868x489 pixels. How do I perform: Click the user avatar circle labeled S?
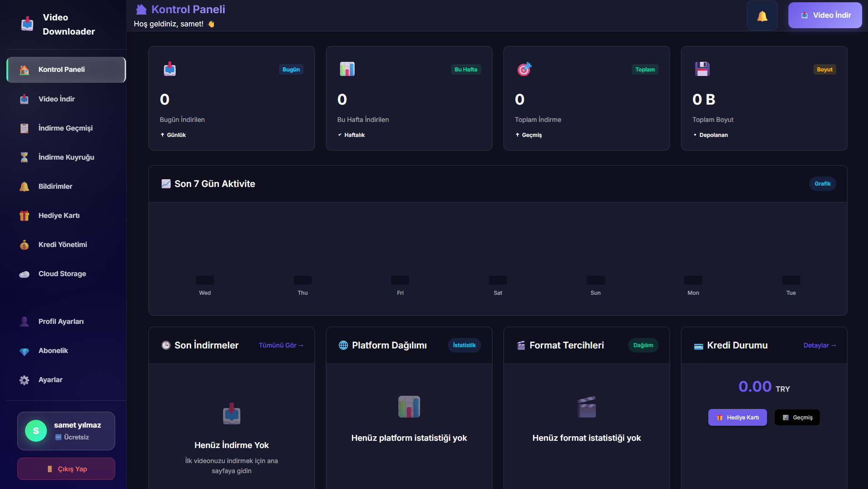point(36,431)
